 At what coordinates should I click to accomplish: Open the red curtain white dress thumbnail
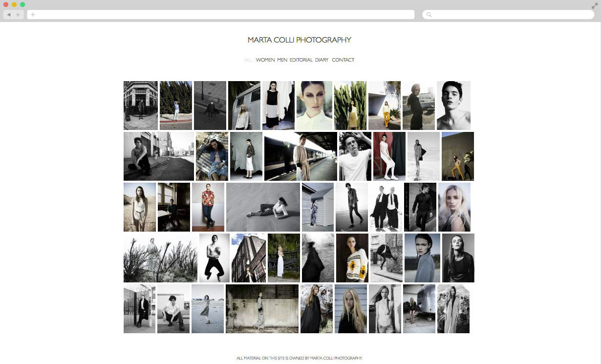click(x=389, y=156)
